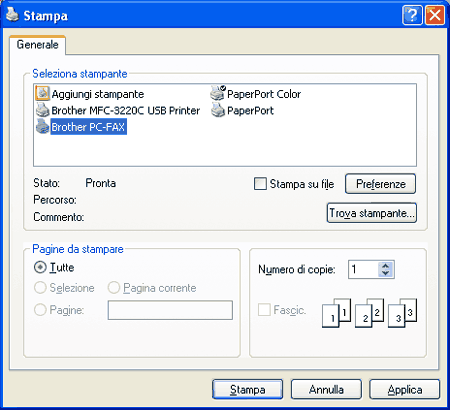Image resolution: width=450 pixels, height=410 pixels.
Task: Click the Numero di copie field
Action: [363, 269]
